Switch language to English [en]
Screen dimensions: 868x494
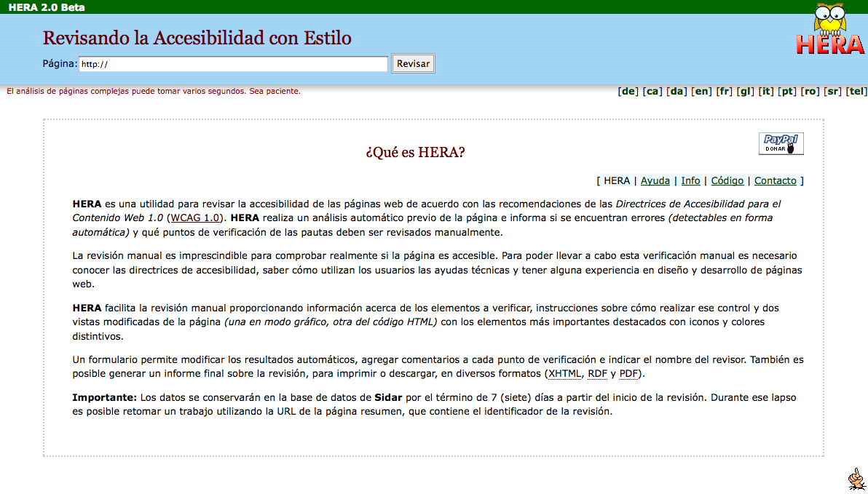[x=701, y=91]
